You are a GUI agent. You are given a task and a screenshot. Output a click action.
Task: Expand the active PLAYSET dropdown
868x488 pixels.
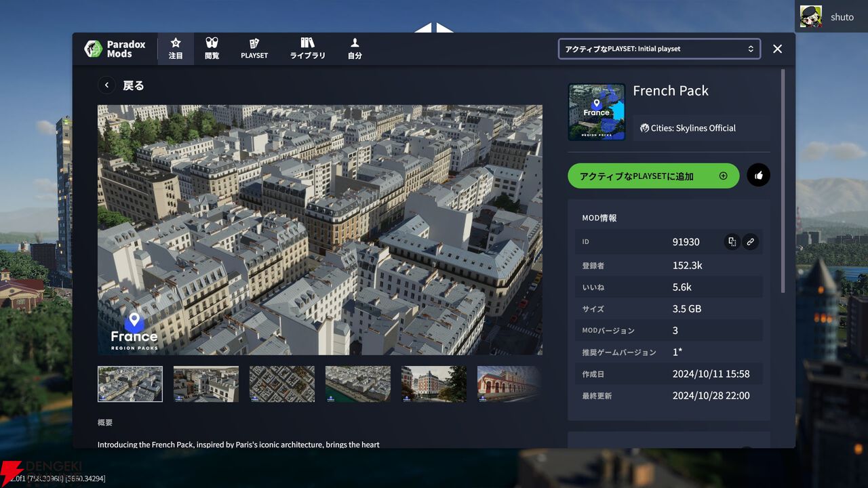click(x=659, y=49)
